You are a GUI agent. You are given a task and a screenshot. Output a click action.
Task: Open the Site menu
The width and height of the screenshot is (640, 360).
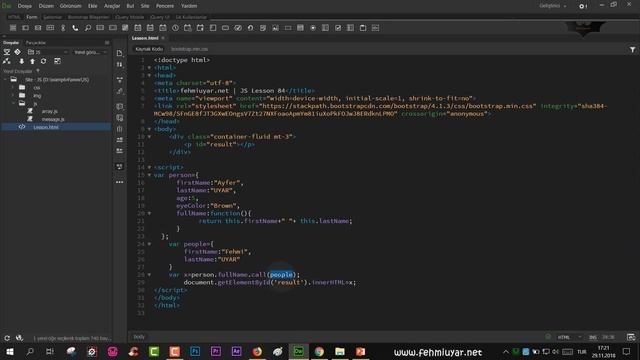click(145, 6)
